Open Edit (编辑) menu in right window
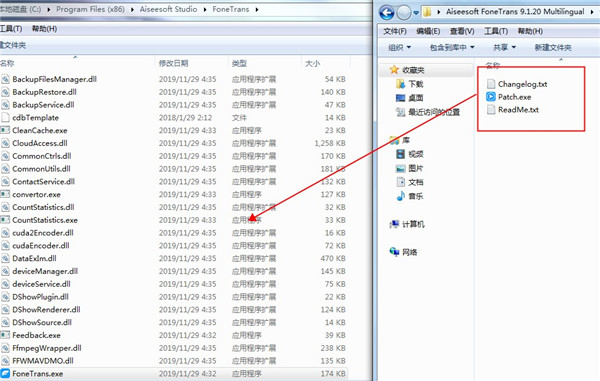600x381 pixels. 428,31
